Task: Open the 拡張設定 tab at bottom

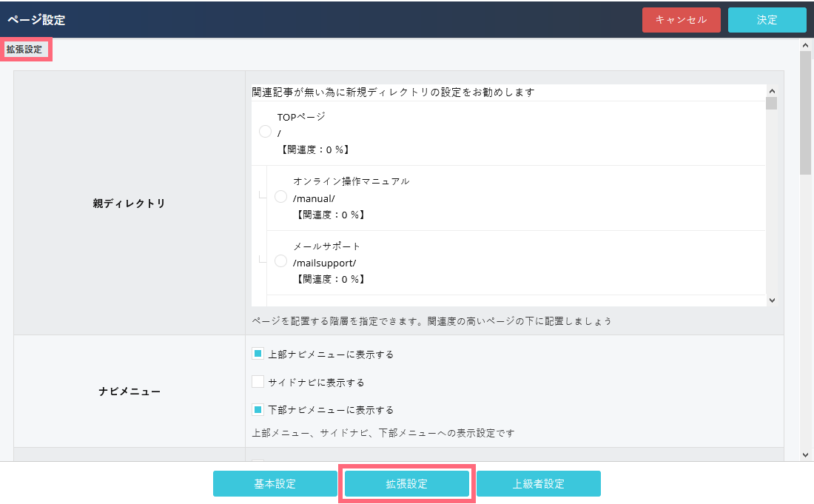Action: [406, 484]
